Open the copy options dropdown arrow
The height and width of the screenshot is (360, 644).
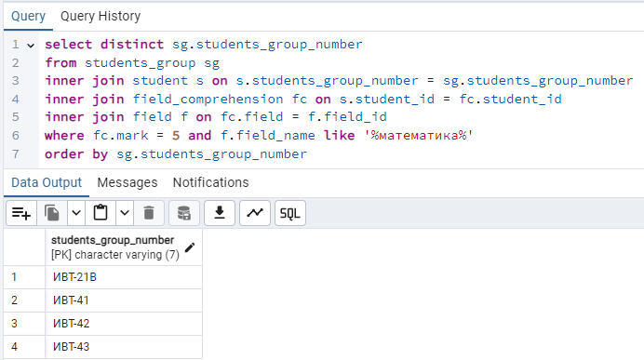76,213
